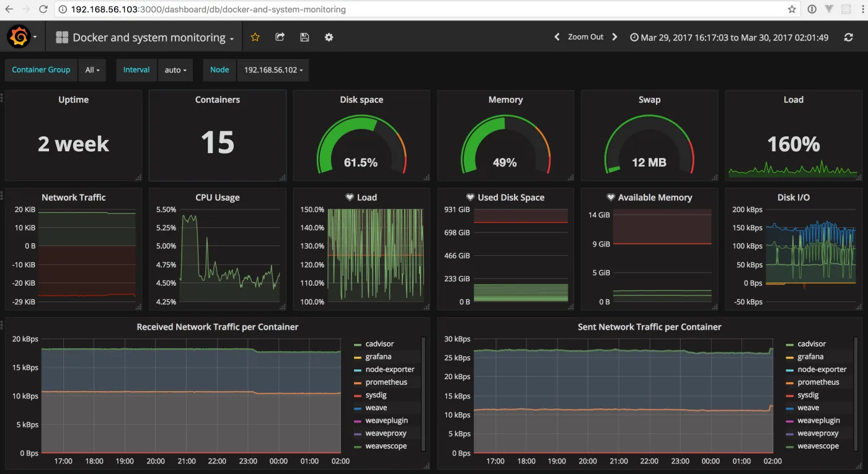Click grafana color swatch in Sent Traffic legend

(x=789, y=358)
